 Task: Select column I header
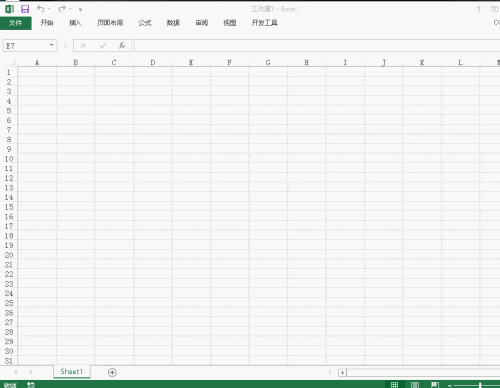tap(345, 63)
